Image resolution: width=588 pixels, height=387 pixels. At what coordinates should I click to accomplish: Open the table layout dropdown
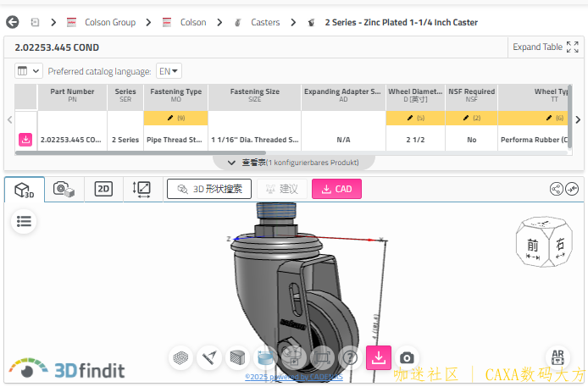coord(28,71)
